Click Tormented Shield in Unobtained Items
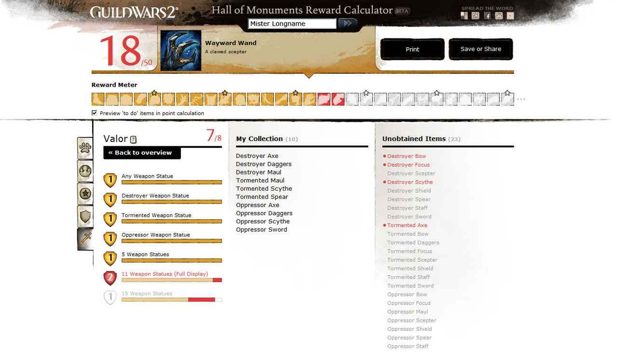Screen dimensions: 617x364 [x=410, y=269]
